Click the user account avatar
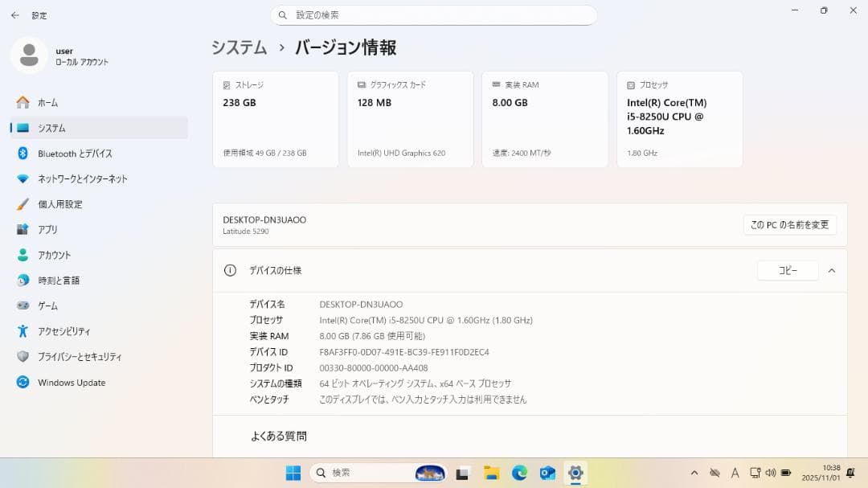This screenshot has height=488, width=868. coord(29,55)
